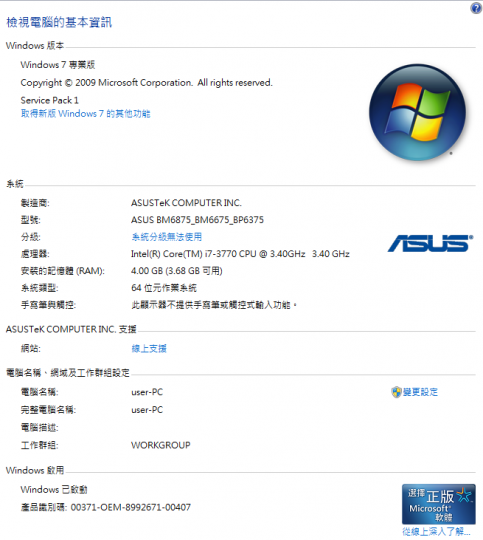Click 變更設定 to change computer name settings
483x540 pixels.
(x=420, y=392)
